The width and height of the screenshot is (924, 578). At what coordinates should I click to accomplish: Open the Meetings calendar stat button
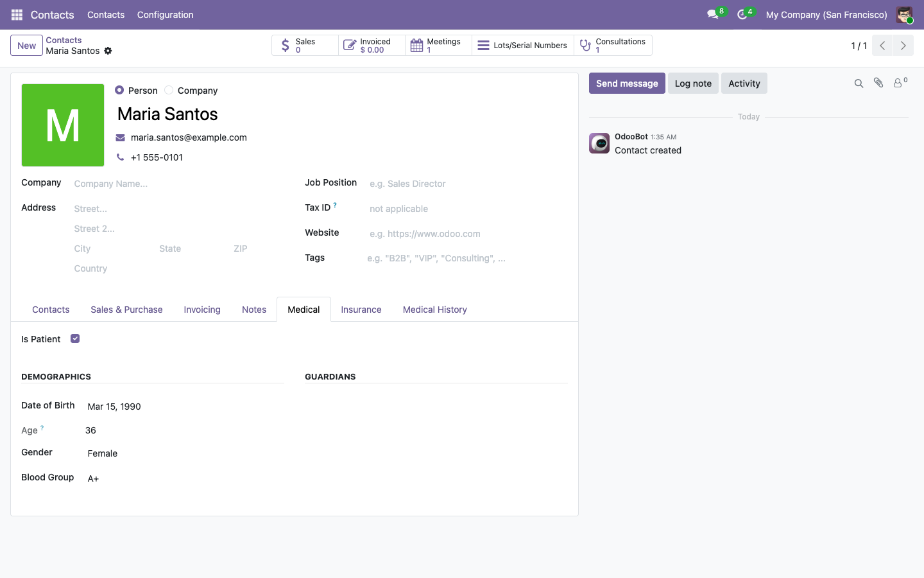(439, 46)
